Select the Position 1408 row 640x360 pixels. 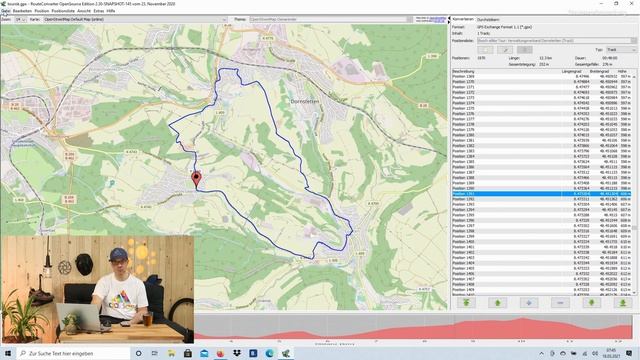[542, 284]
